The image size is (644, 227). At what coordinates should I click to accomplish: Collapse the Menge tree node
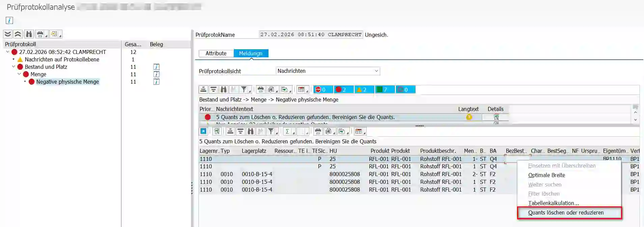click(x=19, y=74)
